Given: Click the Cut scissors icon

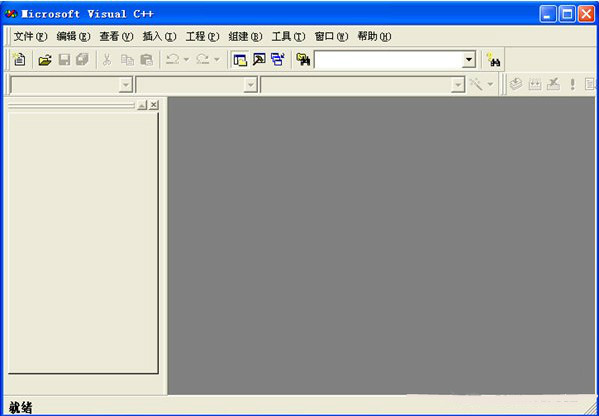Looking at the screenshot, I should pos(107,60).
